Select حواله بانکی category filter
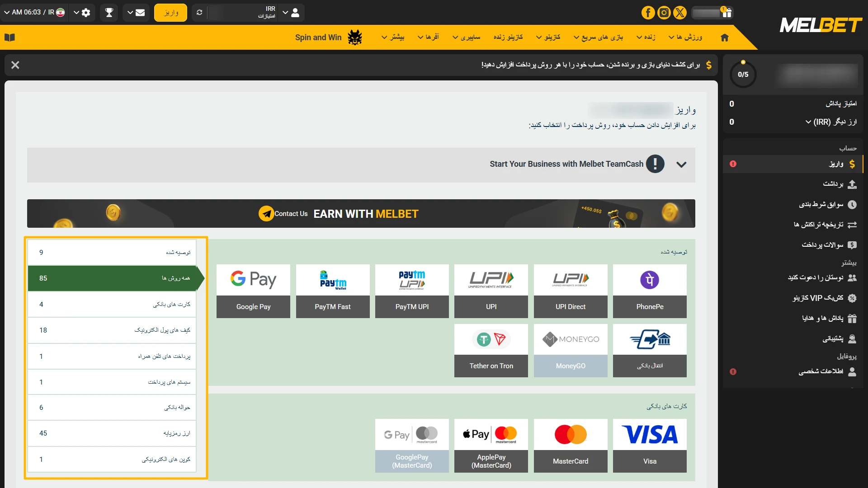The image size is (868, 488). pos(112,408)
